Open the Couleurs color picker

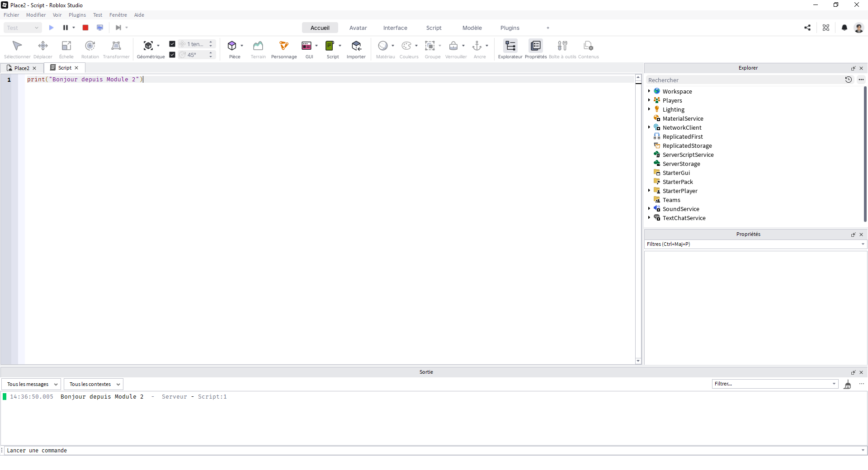406,46
